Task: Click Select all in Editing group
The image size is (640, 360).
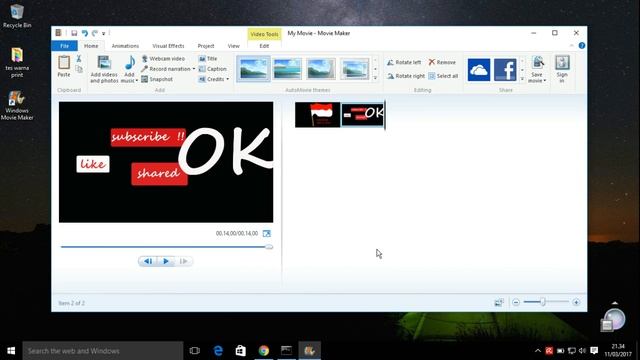Action: (443, 76)
